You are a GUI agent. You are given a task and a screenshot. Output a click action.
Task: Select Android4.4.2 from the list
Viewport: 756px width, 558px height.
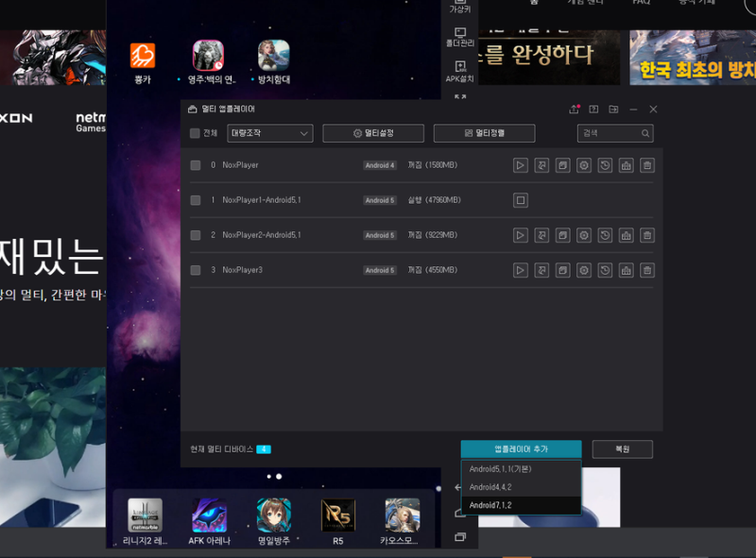522,487
